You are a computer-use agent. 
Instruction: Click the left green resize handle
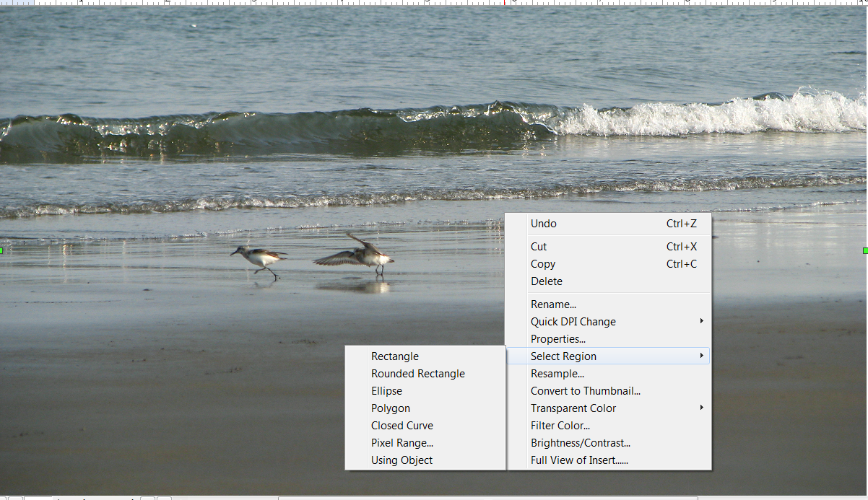[1, 250]
